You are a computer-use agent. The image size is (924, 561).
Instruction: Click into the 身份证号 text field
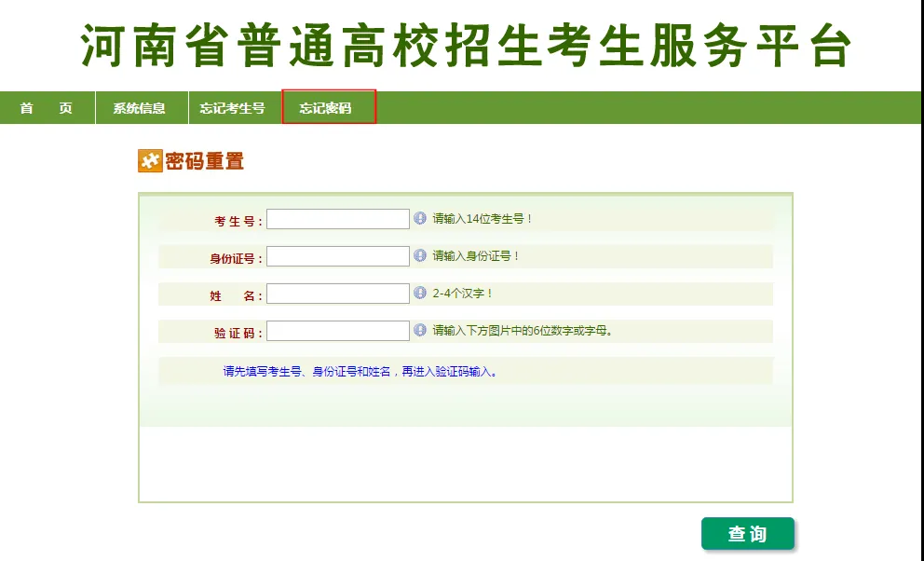tap(338, 256)
